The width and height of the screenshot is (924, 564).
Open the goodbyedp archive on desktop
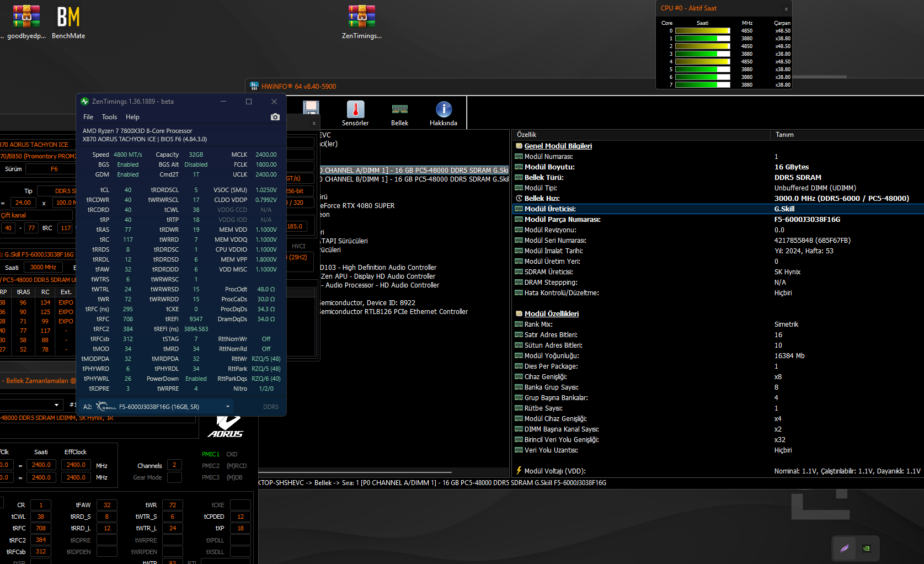click(x=26, y=23)
